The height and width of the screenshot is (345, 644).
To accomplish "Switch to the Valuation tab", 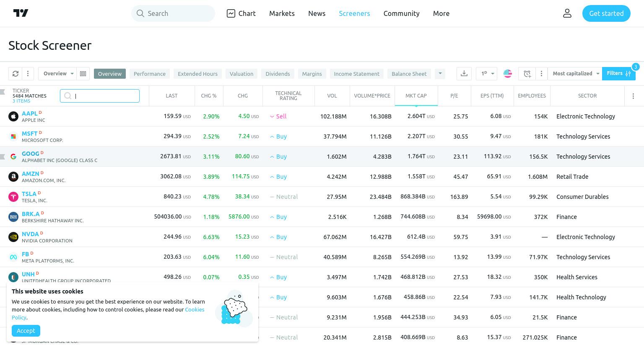I will (241, 74).
